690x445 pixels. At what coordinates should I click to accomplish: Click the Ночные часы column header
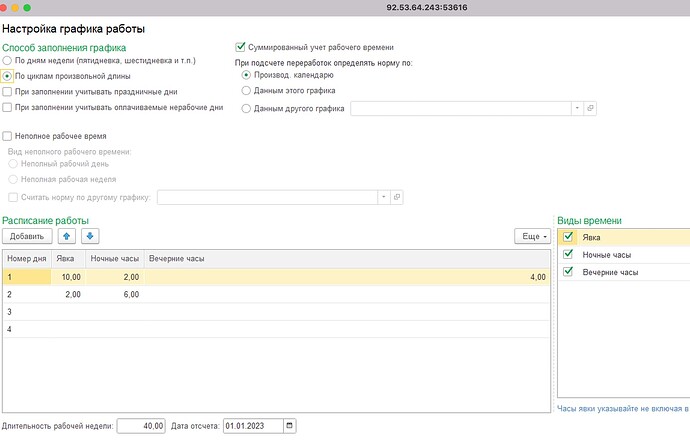(x=114, y=259)
